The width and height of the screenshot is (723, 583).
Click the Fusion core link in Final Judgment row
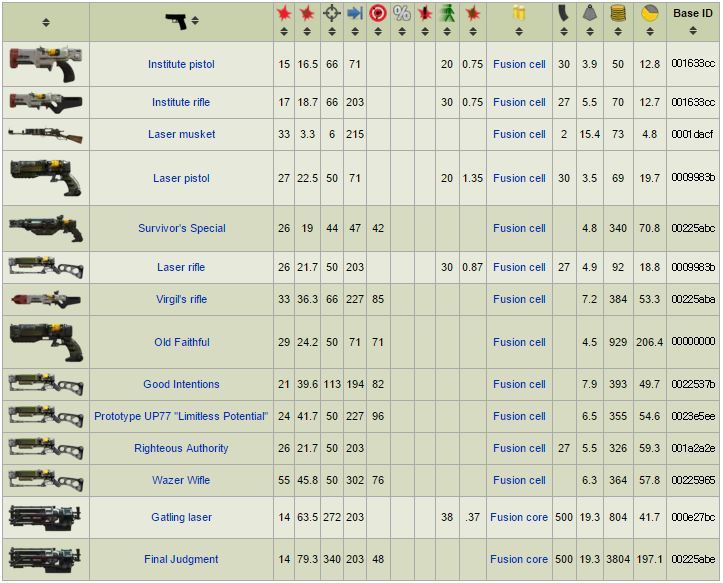pyautogui.click(x=519, y=559)
